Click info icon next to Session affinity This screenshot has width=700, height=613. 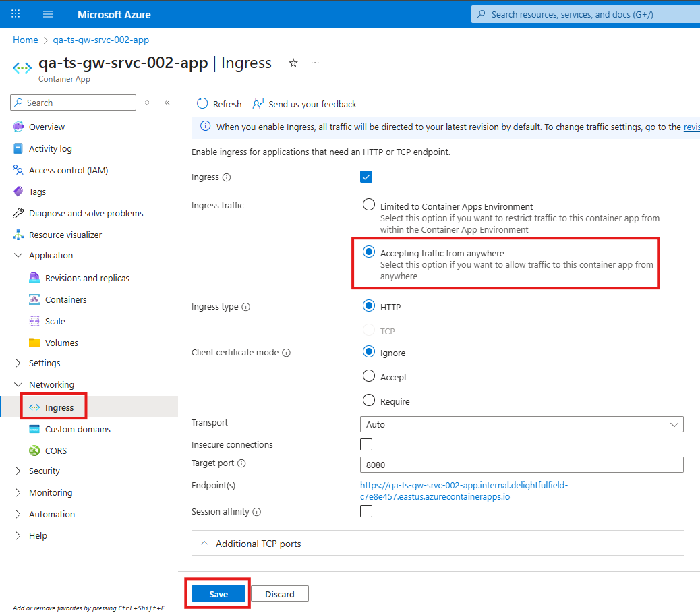(257, 512)
